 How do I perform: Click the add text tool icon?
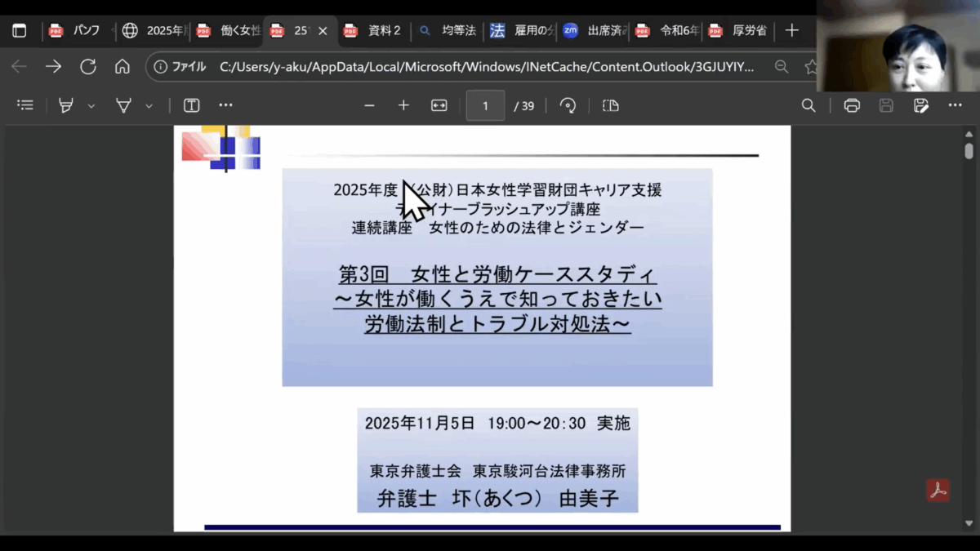point(191,105)
